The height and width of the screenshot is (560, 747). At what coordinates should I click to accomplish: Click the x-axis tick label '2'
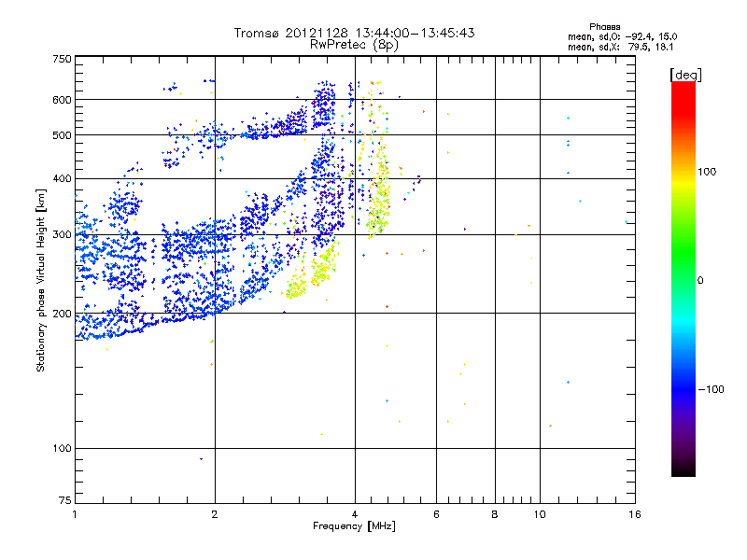215,514
